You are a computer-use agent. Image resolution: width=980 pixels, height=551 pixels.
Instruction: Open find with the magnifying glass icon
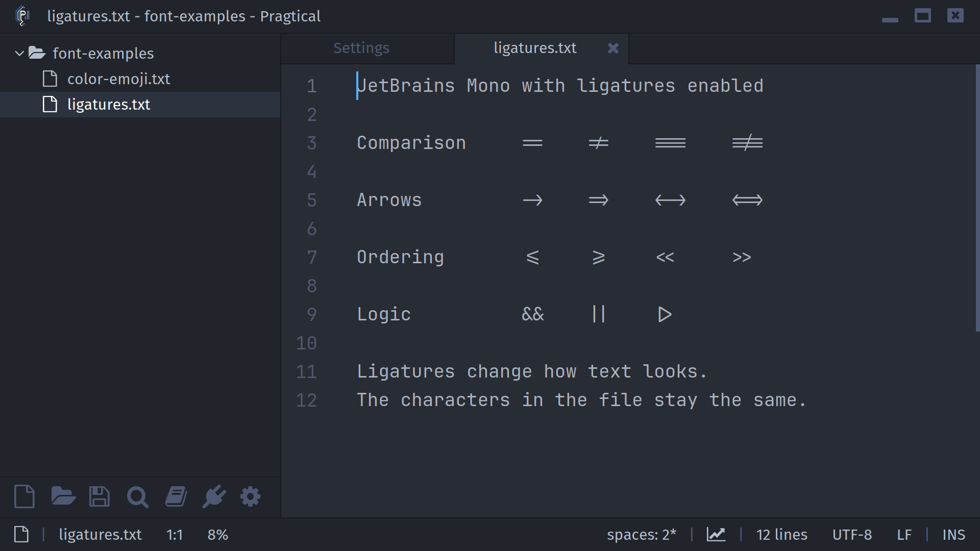137,497
